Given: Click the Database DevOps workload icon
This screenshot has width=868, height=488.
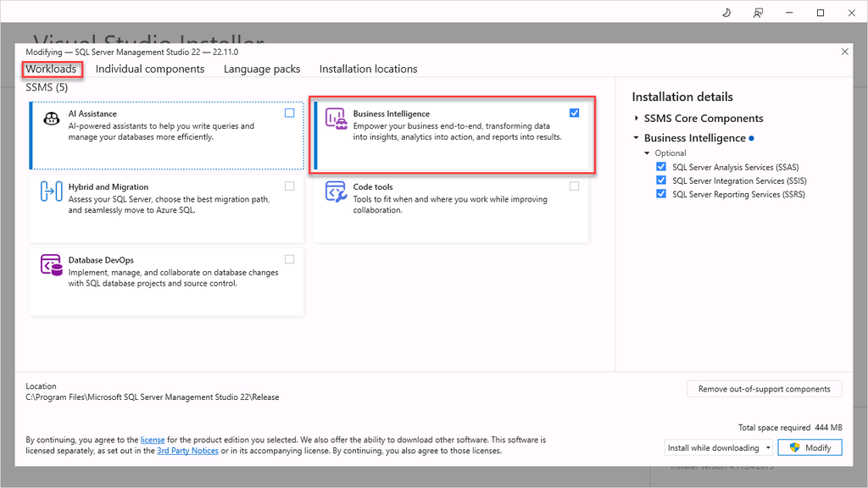Looking at the screenshot, I should pyautogui.click(x=52, y=264).
